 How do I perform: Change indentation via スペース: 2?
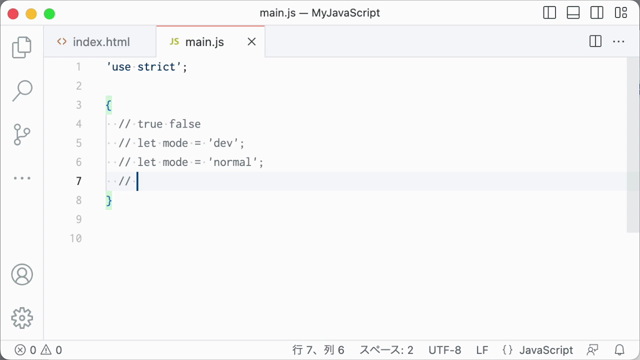pos(386,350)
